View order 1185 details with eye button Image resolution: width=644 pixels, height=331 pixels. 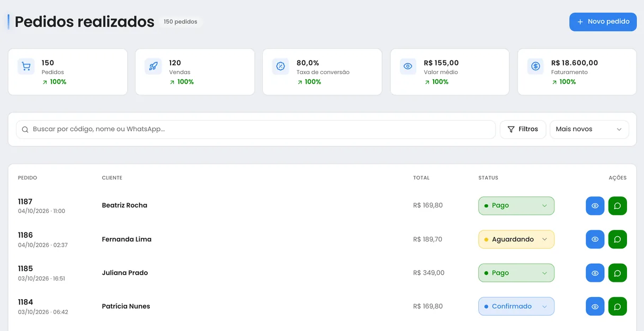click(595, 273)
